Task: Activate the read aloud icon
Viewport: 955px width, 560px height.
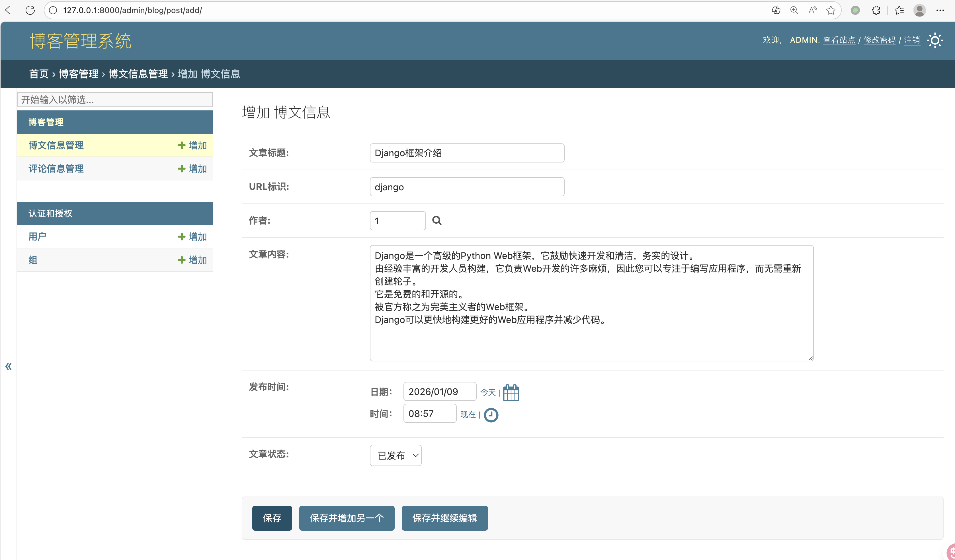Action: pos(813,10)
